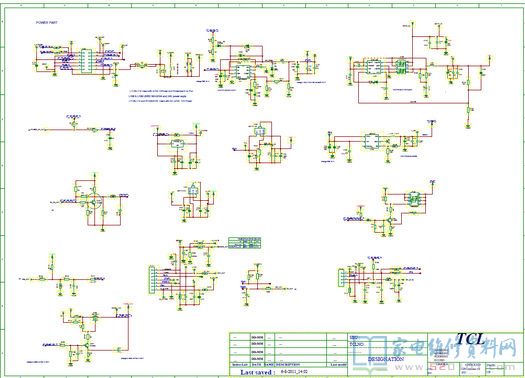Select the 8-pin IC in top center circuit

(243, 72)
